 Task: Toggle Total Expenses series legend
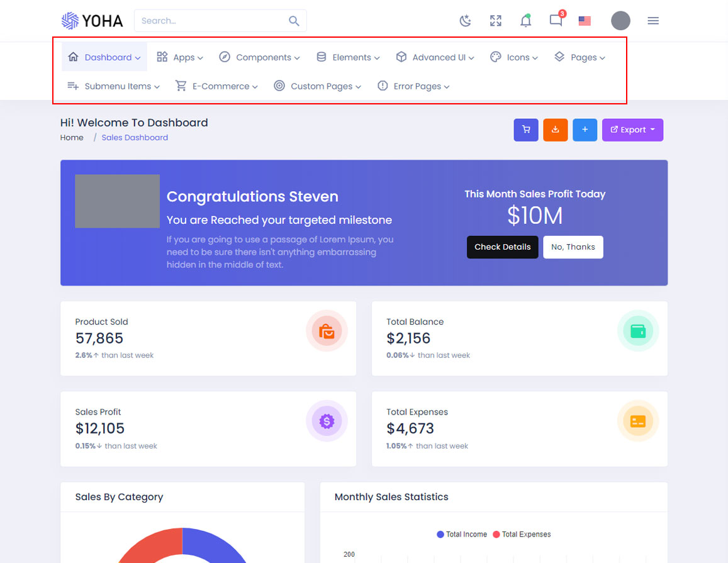point(522,535)
